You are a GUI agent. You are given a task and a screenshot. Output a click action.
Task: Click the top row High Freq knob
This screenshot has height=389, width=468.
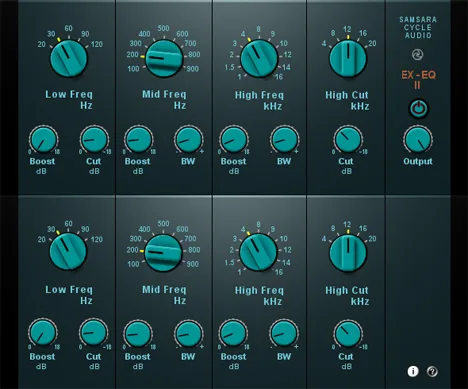[259, 59]
